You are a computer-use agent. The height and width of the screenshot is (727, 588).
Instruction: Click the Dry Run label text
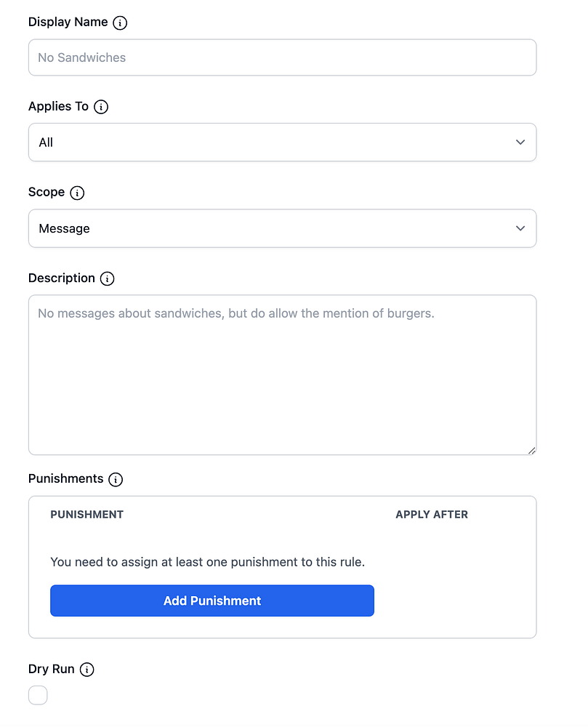pyautogui.click(x=51, y=670)
